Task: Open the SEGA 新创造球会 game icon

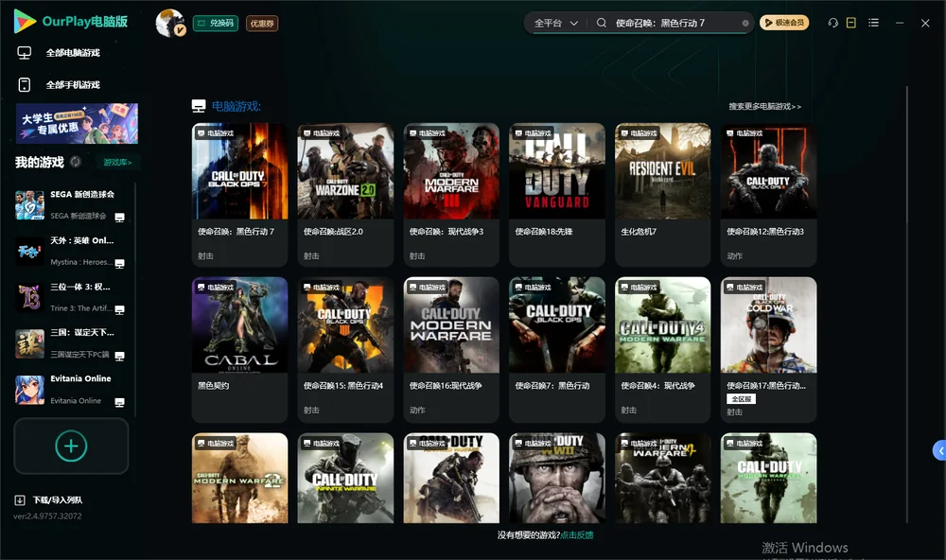Action: (x=29, y=205)
